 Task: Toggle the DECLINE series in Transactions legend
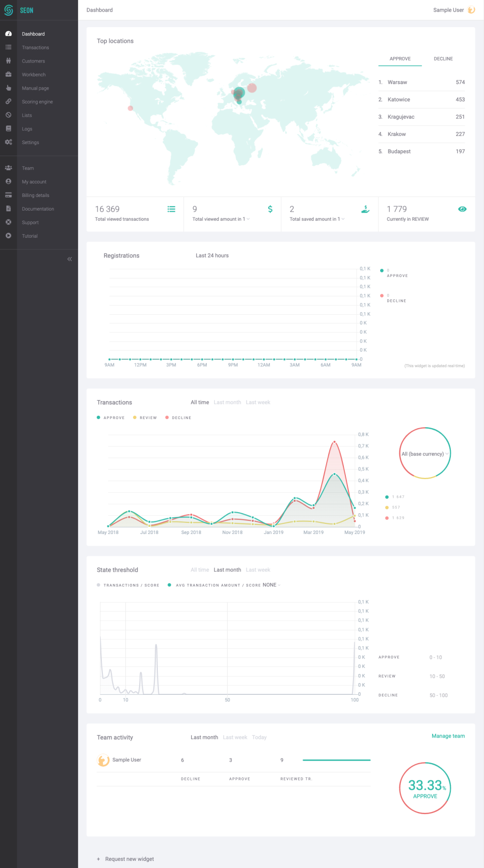click(178, 418)
